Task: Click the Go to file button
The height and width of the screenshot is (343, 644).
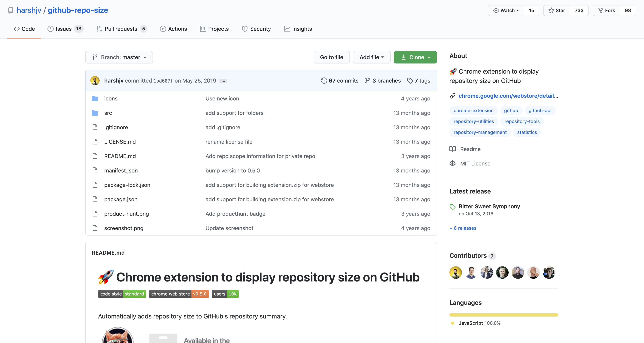Action: [x=332, y=57]
